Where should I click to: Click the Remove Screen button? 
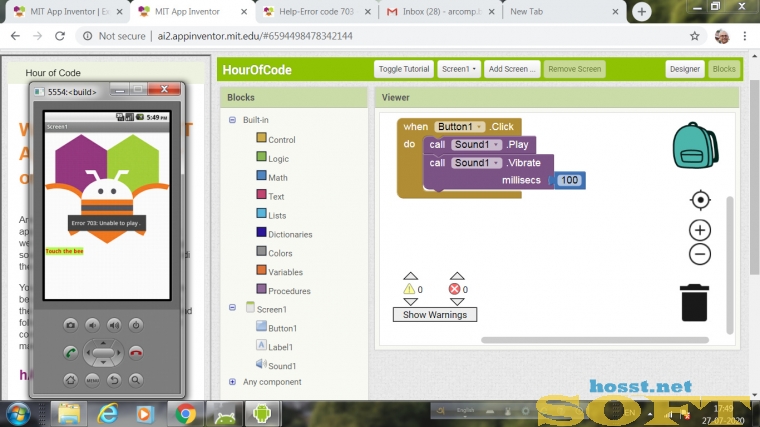click(x=574, y=69)
